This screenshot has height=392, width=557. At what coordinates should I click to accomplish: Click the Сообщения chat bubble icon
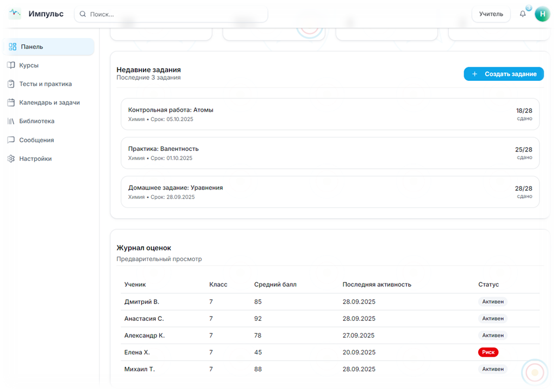point(11,140)
